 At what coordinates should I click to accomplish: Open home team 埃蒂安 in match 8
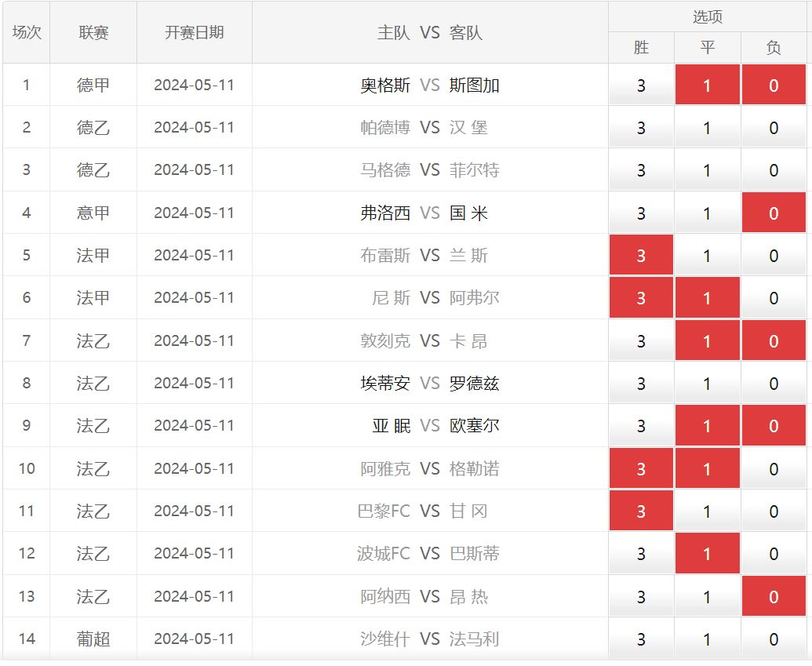tap(385, 384)
